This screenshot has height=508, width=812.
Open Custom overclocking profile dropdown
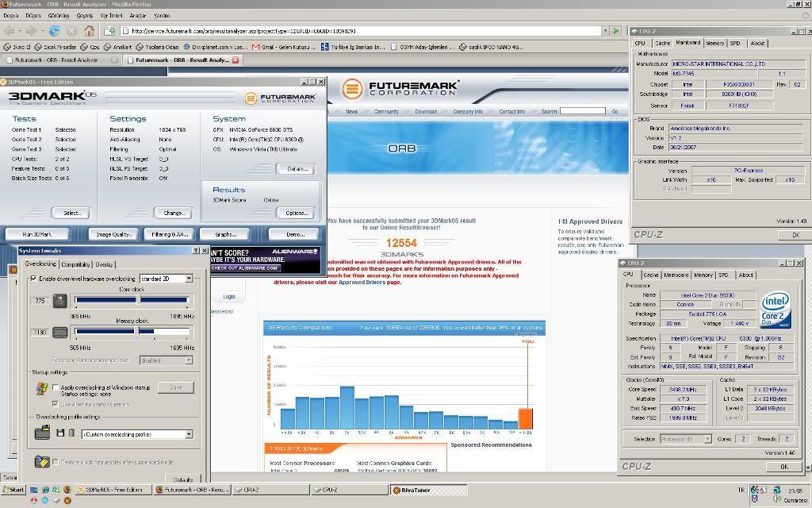(189, 434)
